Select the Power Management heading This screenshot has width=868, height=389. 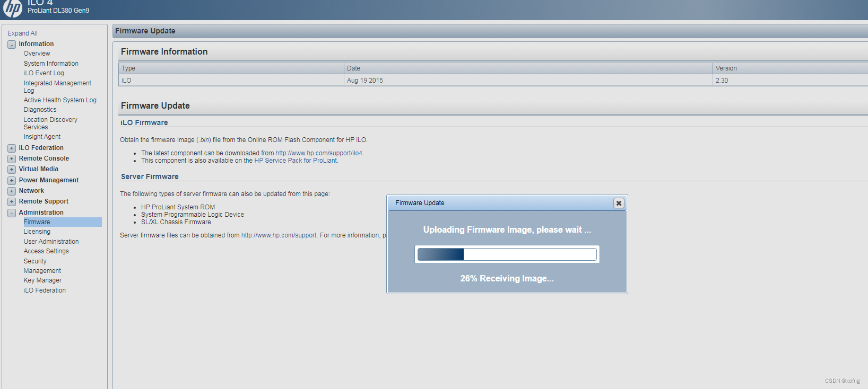coord(49,180)
